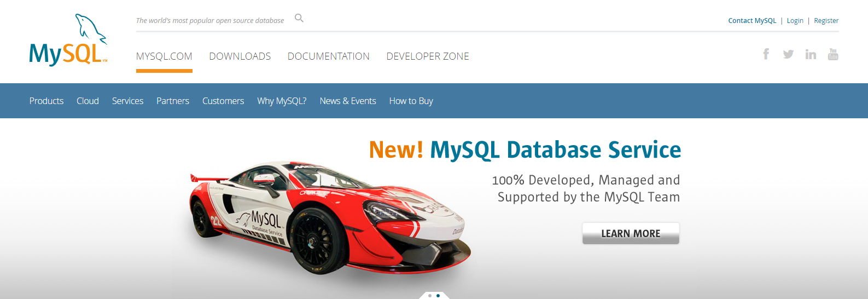Screen dimensions: 868x299
Task: Click the race car banner image
Action: coord(330,217)
